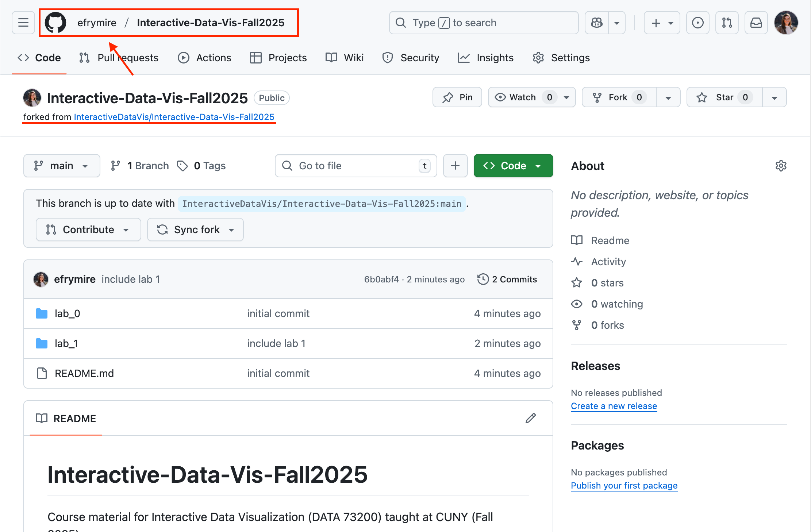Open pull requests icon in header
The width and height of the screenshot is (811, 532).
[x=727, y=23]
